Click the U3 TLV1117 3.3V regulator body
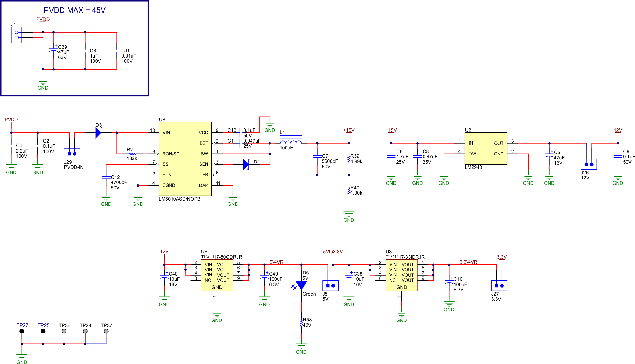Screen dimensions: 635x364 coord(401,275)
